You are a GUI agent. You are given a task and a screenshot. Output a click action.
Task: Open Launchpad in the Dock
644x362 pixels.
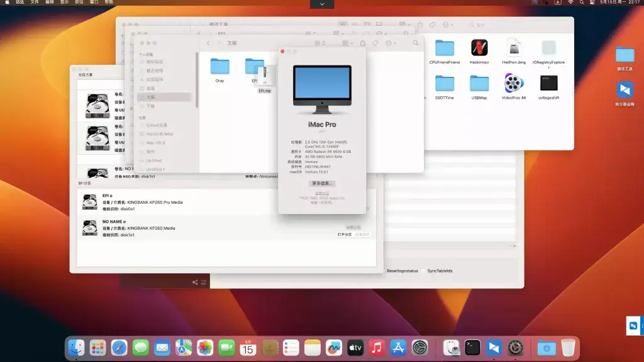pos(97,348)
